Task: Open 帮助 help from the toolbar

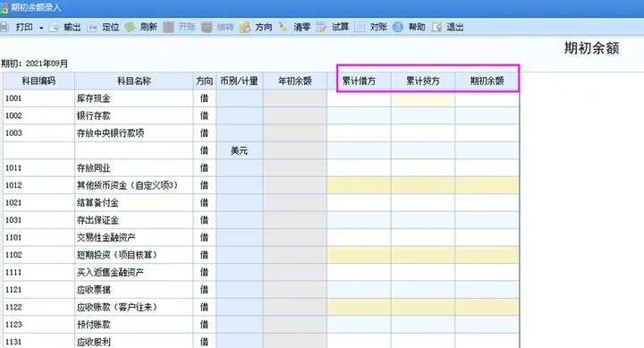Action: 409,27
